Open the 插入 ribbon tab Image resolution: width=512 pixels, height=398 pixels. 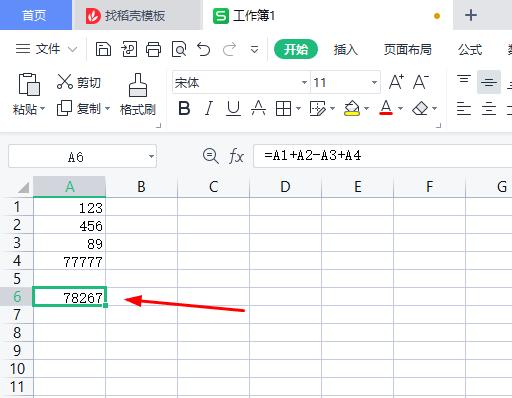(346, 50)
